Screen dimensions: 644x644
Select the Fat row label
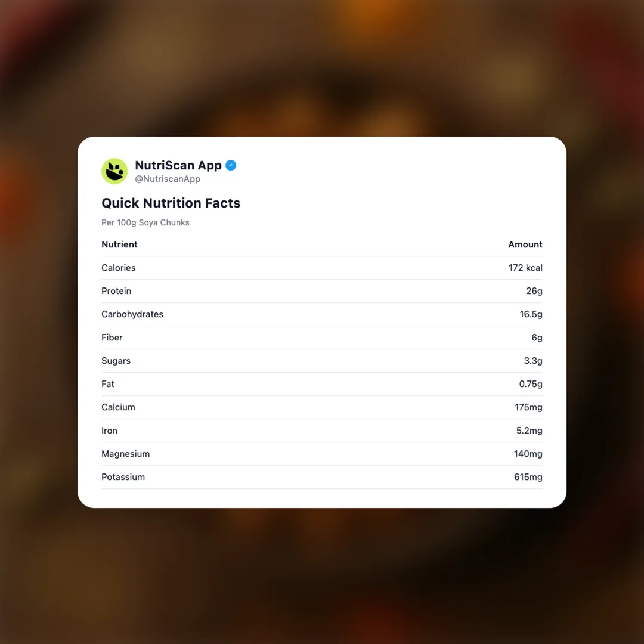108,384
